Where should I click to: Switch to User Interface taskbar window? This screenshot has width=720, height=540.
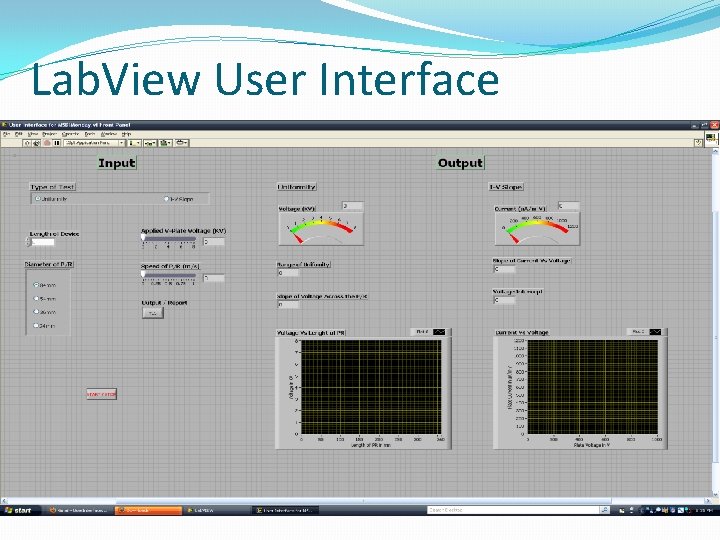click(x=286, y=510)
